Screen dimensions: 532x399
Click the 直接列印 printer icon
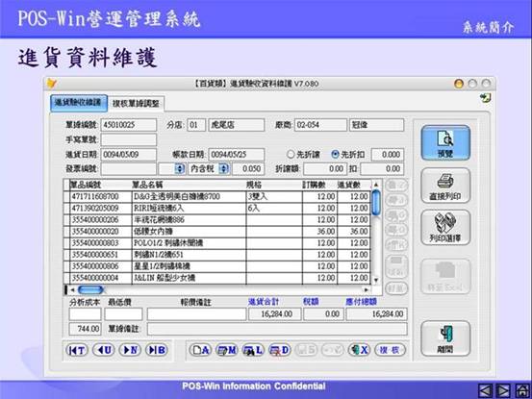pos(445,186)
